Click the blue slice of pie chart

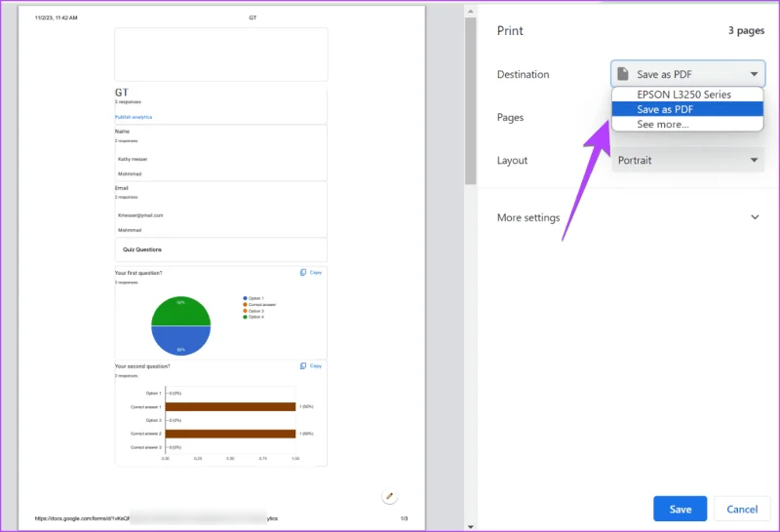click(181, 339)
